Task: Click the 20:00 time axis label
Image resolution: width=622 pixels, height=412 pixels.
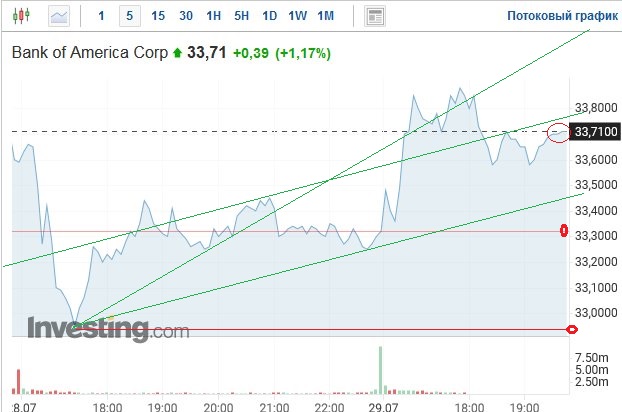Action: 218,407
